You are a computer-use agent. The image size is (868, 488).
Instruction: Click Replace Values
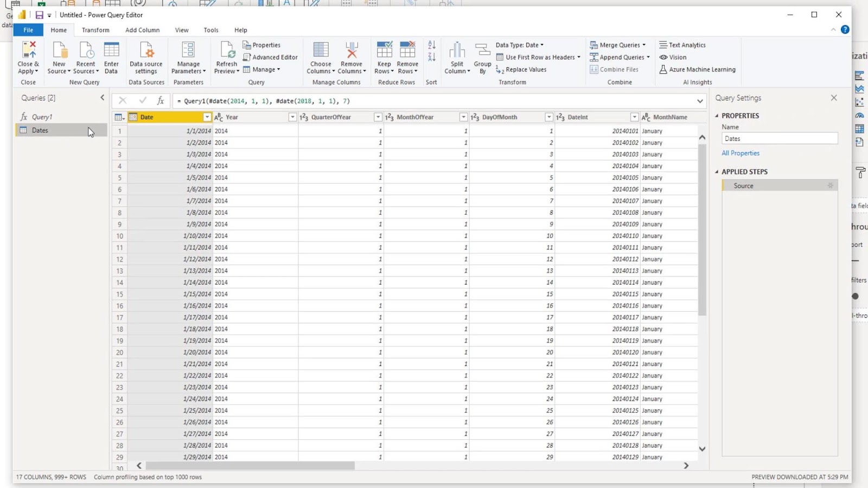521,69
